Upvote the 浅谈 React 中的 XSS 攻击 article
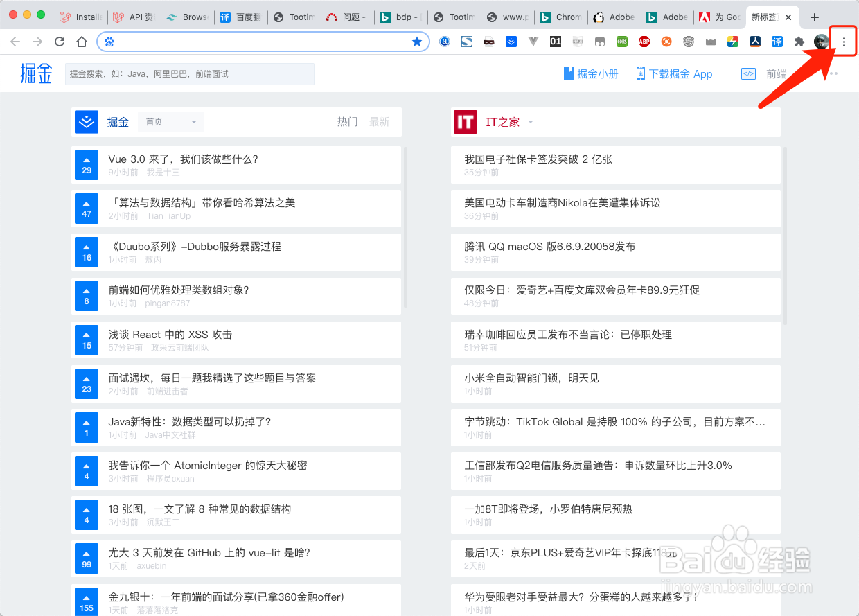859x616 pixels. pos(87,340)
